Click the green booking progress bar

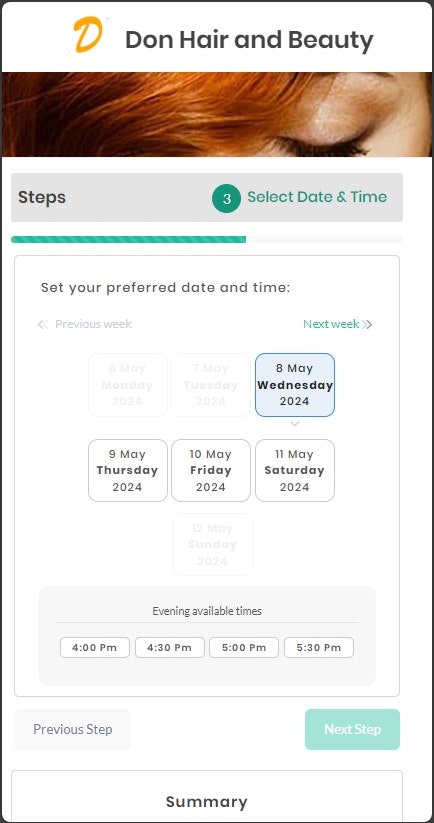click(x=129, y=239)
